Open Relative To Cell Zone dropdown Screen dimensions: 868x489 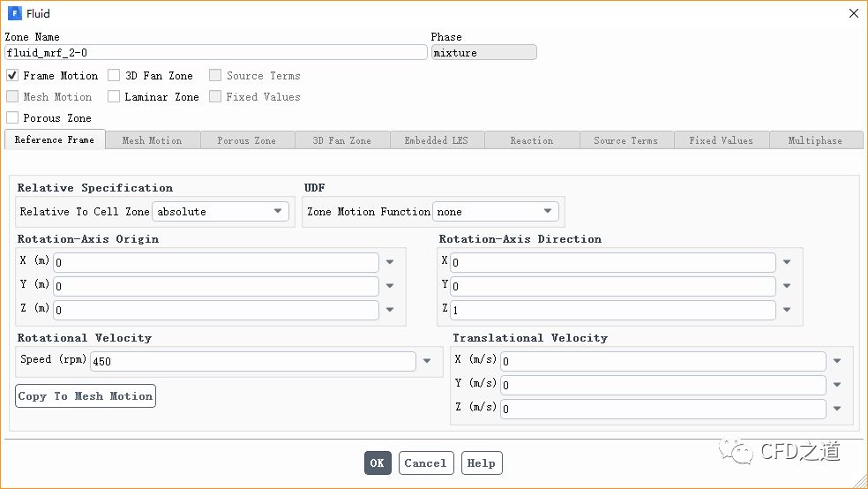coord(221,212)
